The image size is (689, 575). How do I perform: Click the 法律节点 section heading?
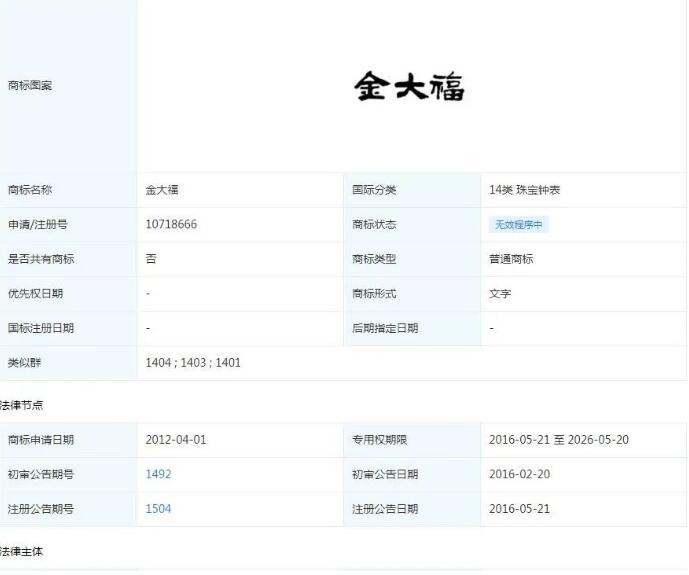[22, 405]
